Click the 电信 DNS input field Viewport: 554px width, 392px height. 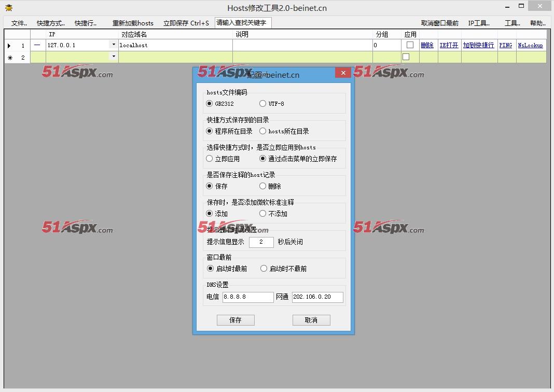[247, 297]
